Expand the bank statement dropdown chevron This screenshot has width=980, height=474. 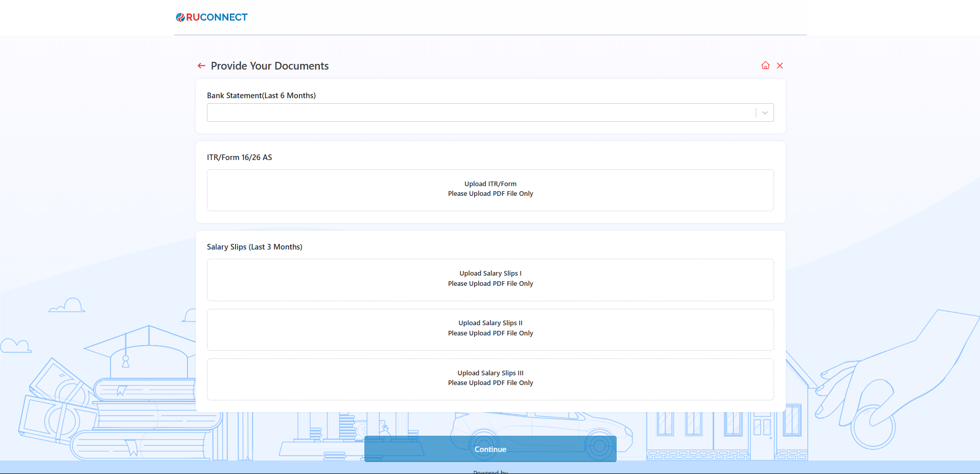[765, 113]
